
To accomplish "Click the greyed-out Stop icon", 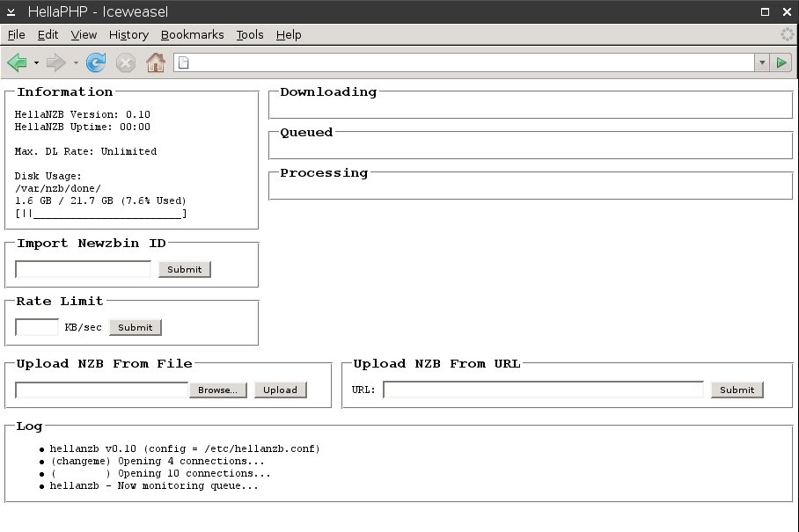I will (125, 63).
